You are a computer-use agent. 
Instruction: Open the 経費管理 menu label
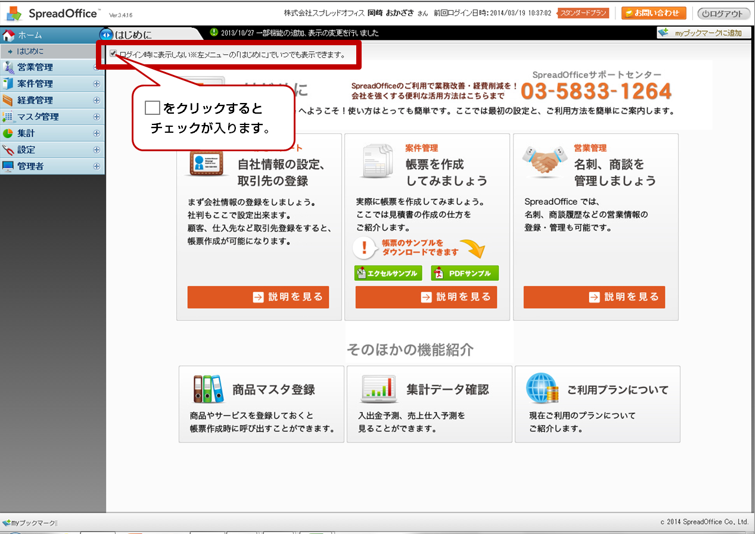pyautogui.click(x=35, y=101)
